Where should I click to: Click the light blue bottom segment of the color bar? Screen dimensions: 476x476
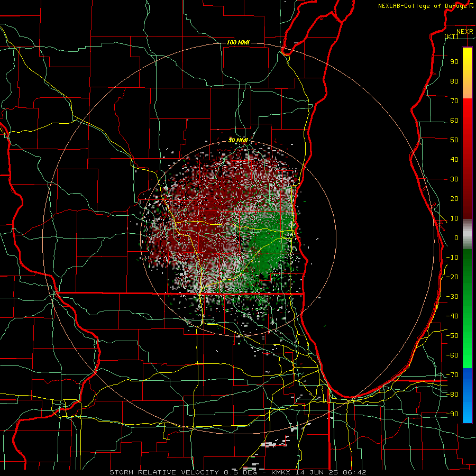[467, 411]
